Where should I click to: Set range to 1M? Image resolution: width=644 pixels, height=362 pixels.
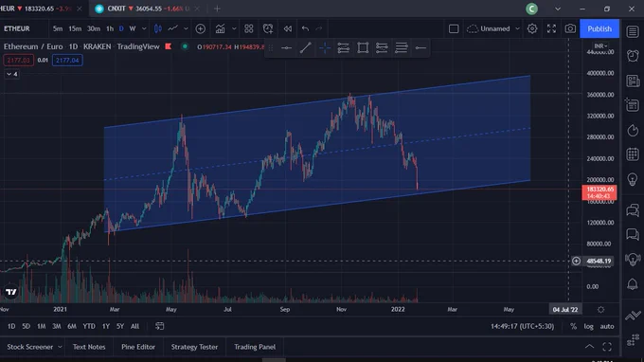(41, 326)
